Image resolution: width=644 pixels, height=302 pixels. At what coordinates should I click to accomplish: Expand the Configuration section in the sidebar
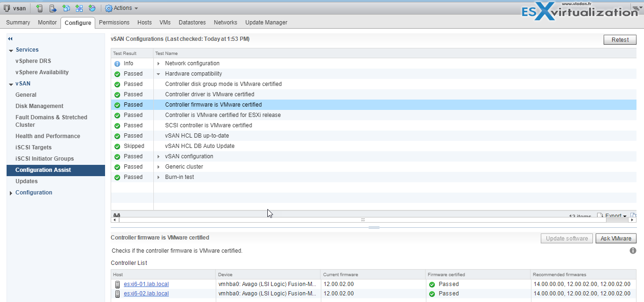pos(11,193)
